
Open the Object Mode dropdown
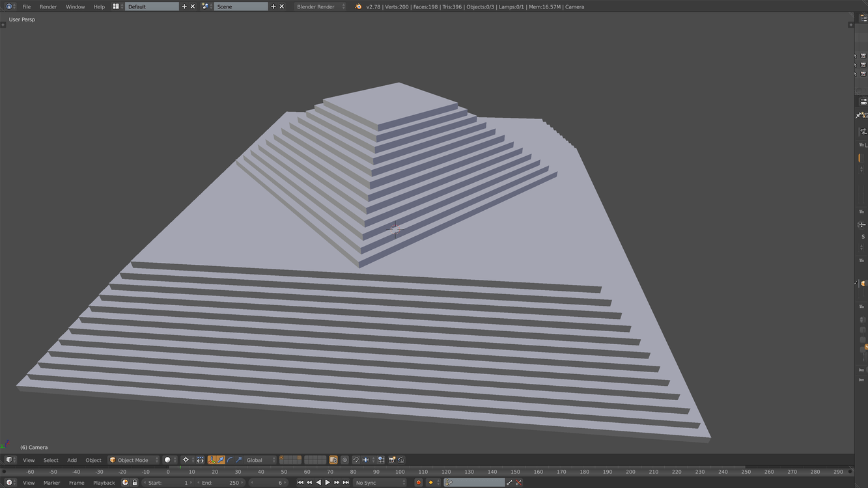coord(133,460)
